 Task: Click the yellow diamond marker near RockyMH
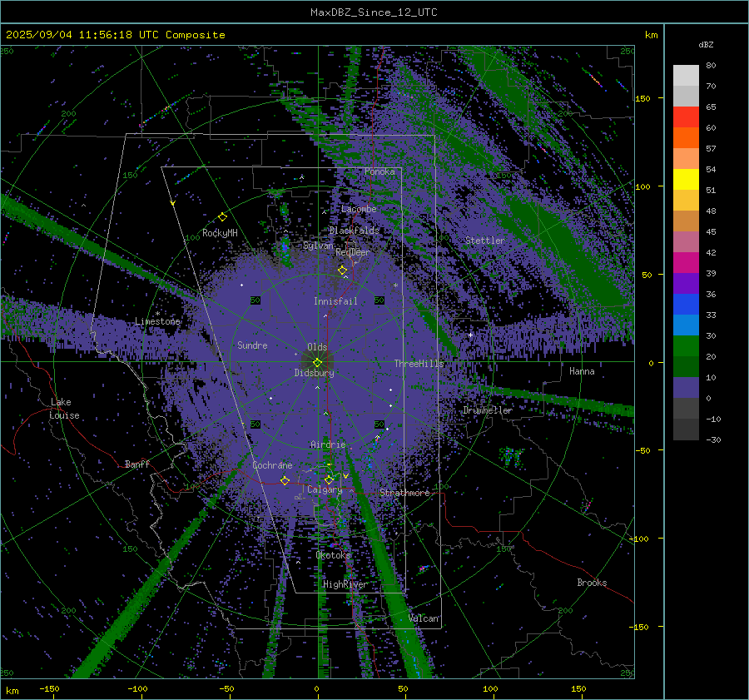coord(222,217)
